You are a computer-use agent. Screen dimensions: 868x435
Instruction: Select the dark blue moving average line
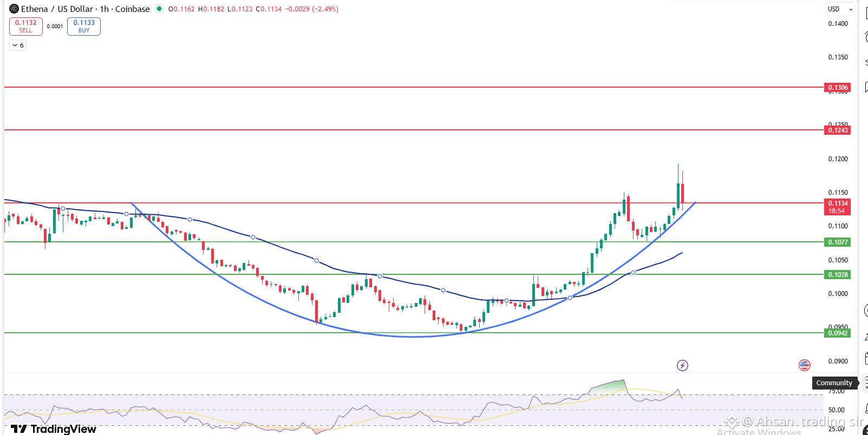tap(317, 261)
